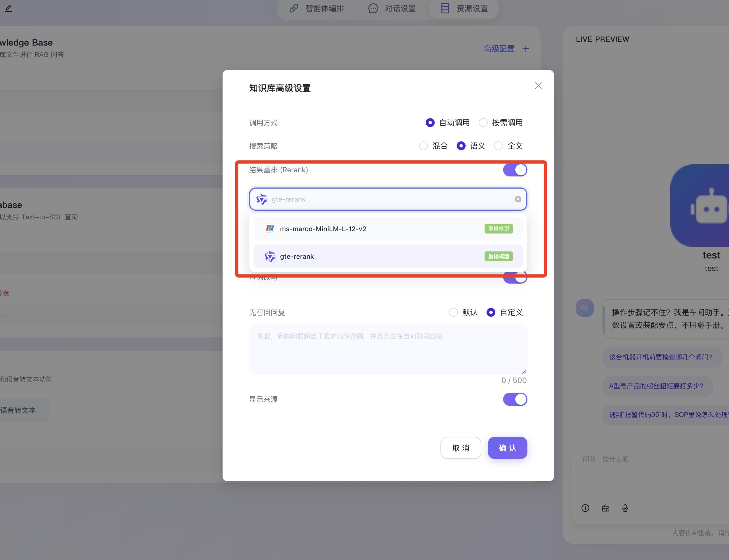Switch to the 智能体编排 tab
Image resolution: width=729 pixels, height=560 pixels.
tap(317, 8)
